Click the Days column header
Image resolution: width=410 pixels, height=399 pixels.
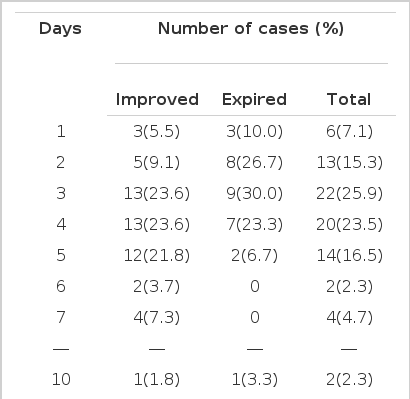coord(60,29)
